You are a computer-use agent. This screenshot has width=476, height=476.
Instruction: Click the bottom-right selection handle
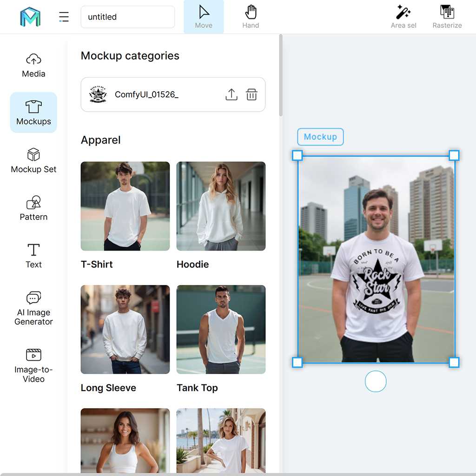point(454,362)
